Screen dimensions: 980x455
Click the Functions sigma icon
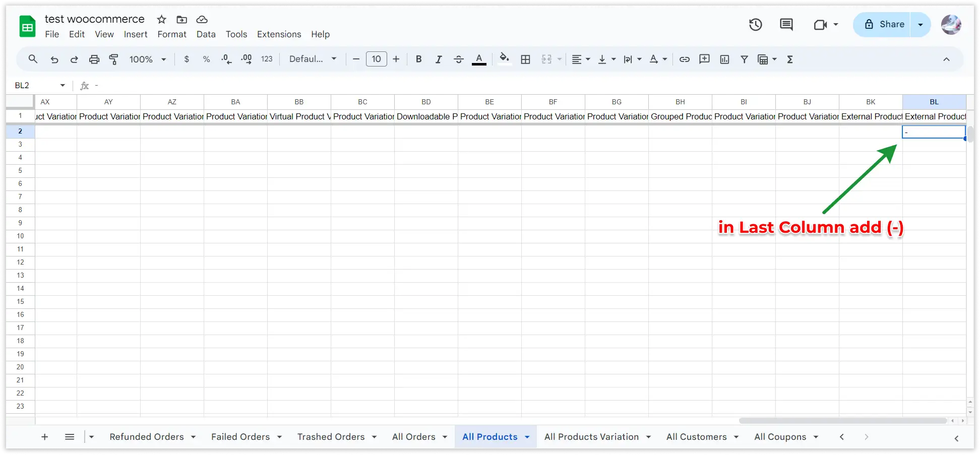pyautogui.click(x=790, y=59)
